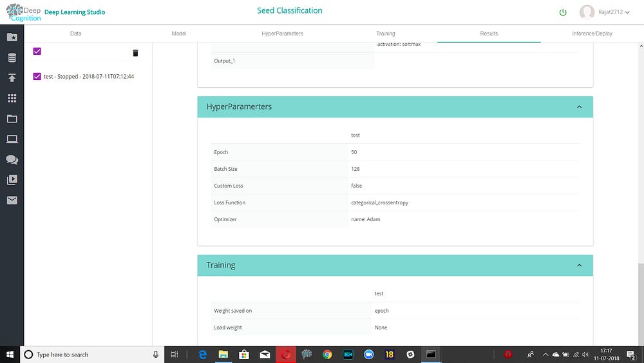Viewport: 644px width, 363px height.
Task: Click the volume speaker tray icon
Action: pyautogui.click(x=585, y=355)
